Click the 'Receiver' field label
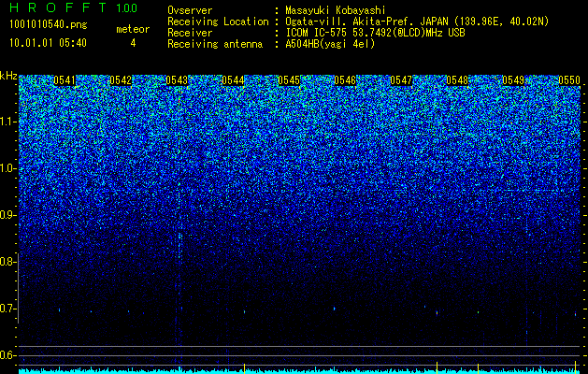588x374 pixels. (190, 33)
